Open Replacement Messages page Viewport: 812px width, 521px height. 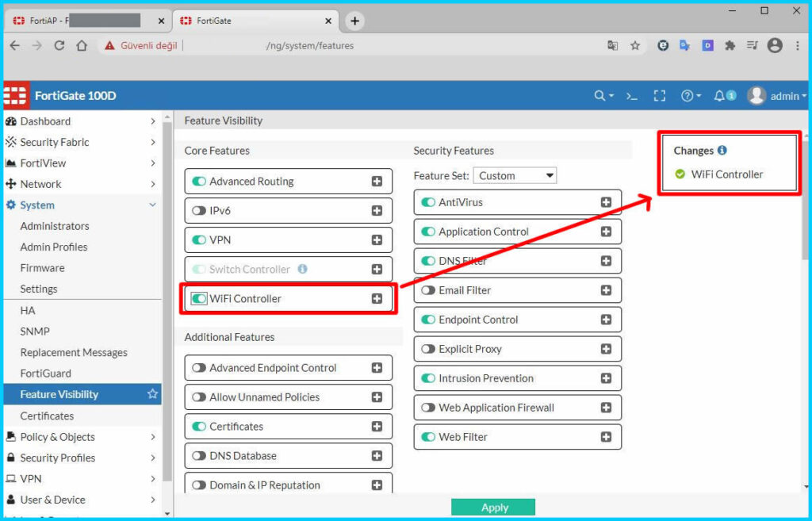point(74,352)
